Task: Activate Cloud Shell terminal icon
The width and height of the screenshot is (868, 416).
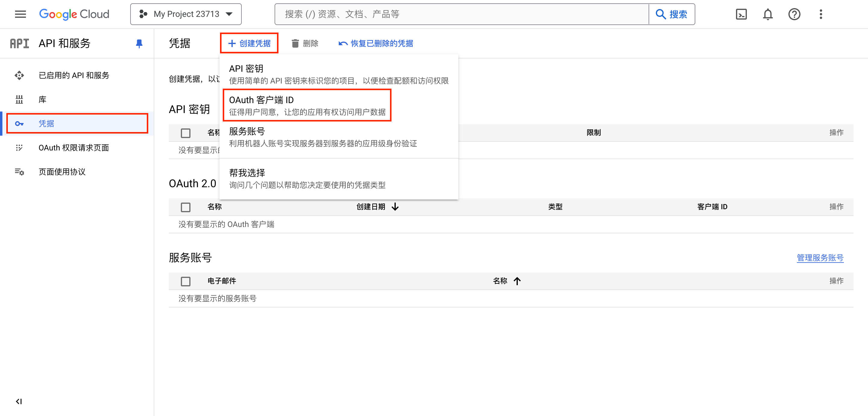Action: coord(741,14)
